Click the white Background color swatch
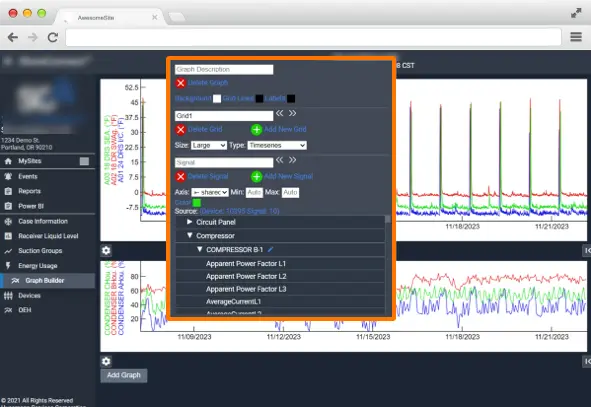Viewport: 591px width, 407px height. pos(217,99)
